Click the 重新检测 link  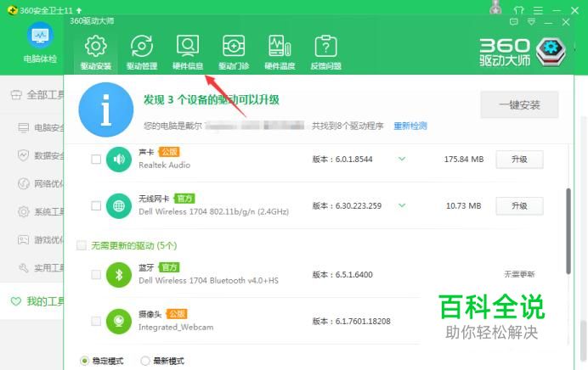pos(410,126)
